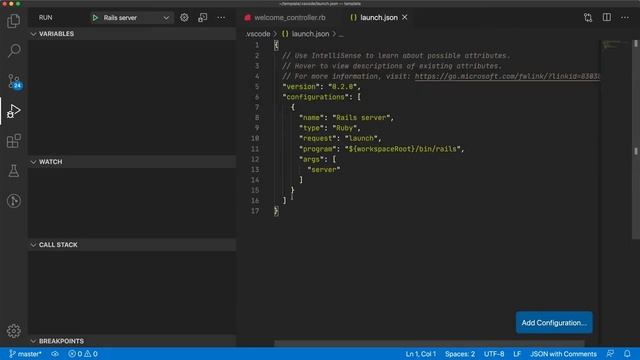The height and width of the screenshot is (360, 640).
Task: Open editor more actions ellipsis
Action: (625, 18)
